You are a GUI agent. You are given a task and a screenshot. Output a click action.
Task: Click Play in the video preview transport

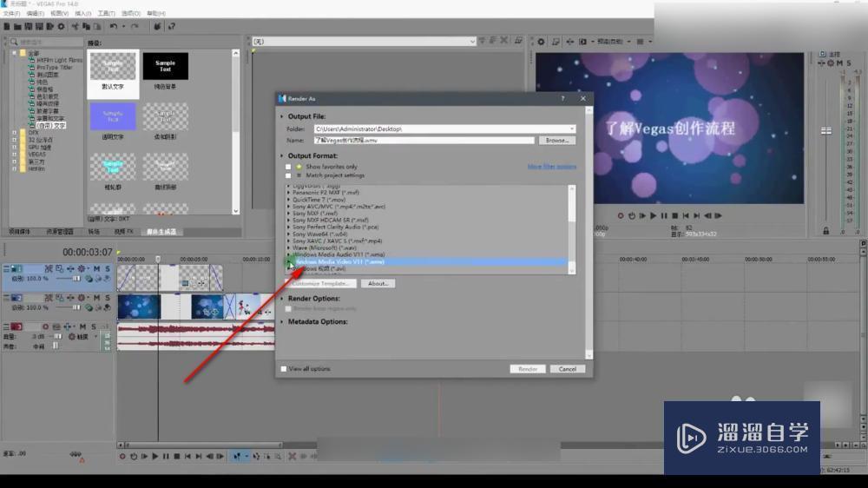[654, 215]
